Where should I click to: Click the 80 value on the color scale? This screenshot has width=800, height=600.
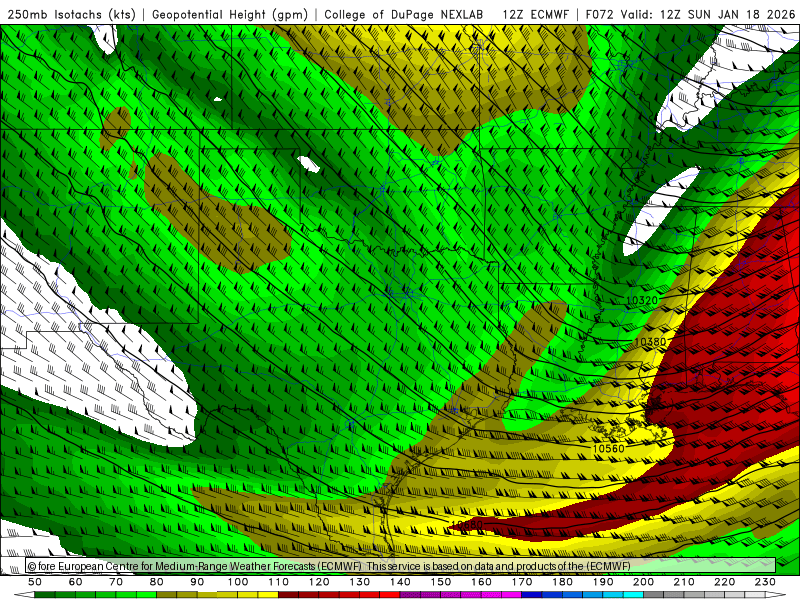pyautogui.click(x=156, y=582)
